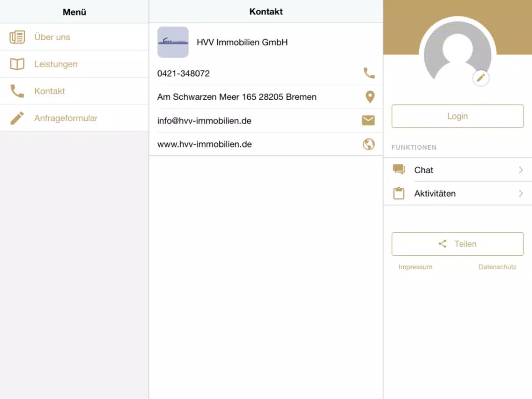Click the HVV Immobilien company logo
The height and width of the screenshot is (399, 532).
173,42
